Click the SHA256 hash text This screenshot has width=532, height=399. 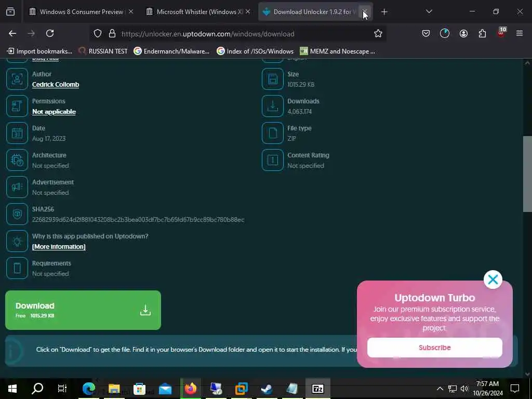pyautogui.click(x=138, y=220)
